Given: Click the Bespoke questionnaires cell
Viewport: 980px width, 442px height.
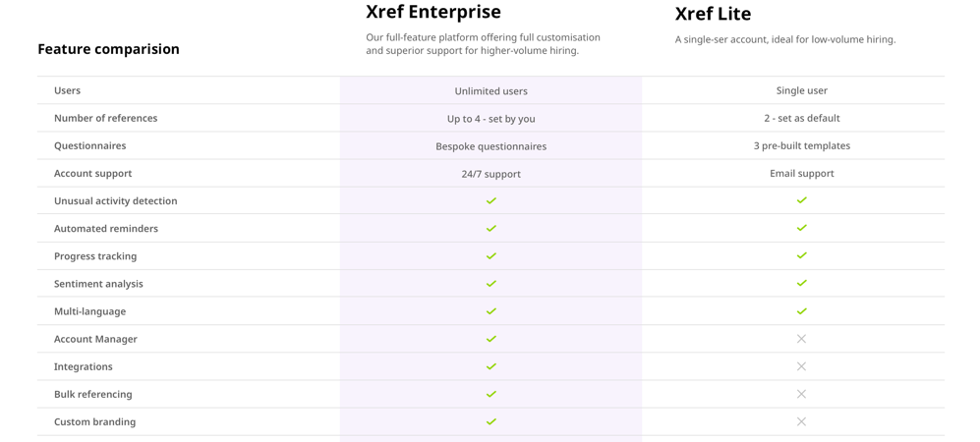Looking at the screenshot, I should [491, 146].
